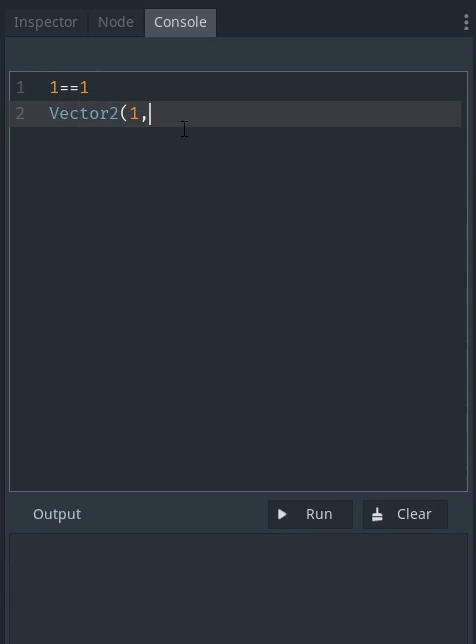
Task: Place cursor on the == operator
Action: tap(69, 88)
